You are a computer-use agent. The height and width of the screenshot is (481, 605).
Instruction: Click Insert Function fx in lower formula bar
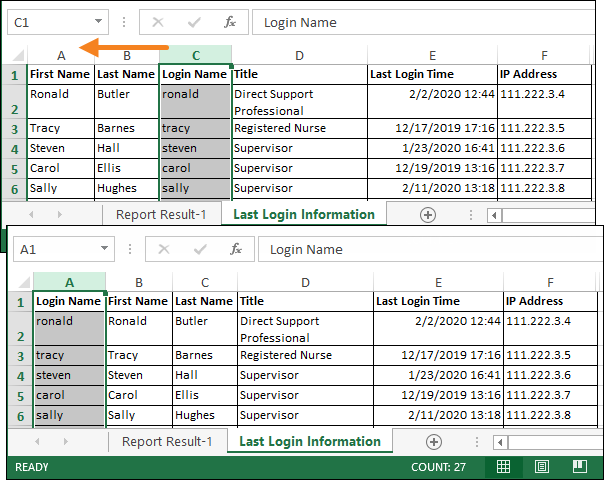point(236,249)
